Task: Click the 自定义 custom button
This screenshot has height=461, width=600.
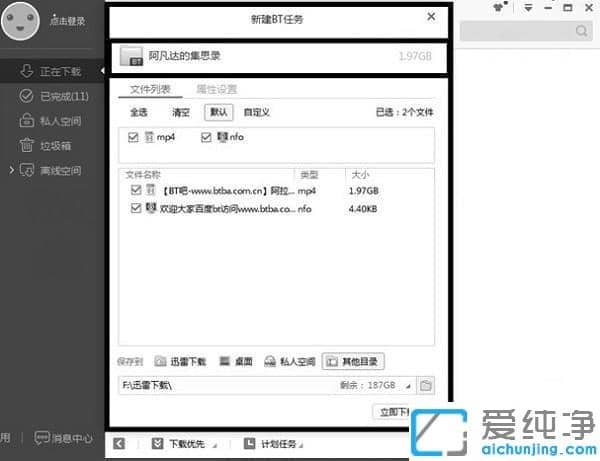Action: 257,112
